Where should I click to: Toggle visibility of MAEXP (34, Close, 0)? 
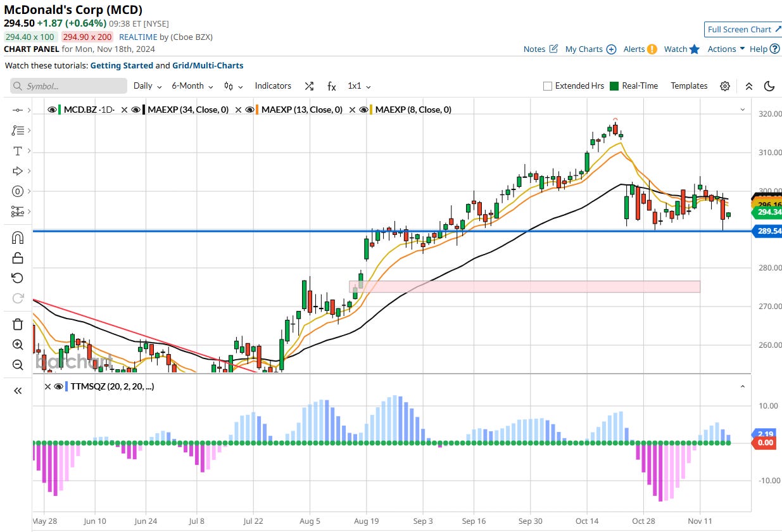click(135, 110)
